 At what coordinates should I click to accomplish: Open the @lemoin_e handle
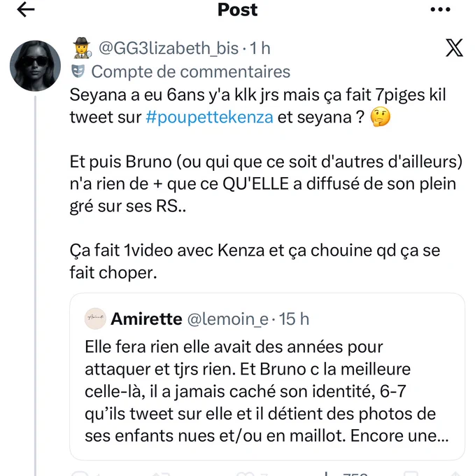click(228, 319)
